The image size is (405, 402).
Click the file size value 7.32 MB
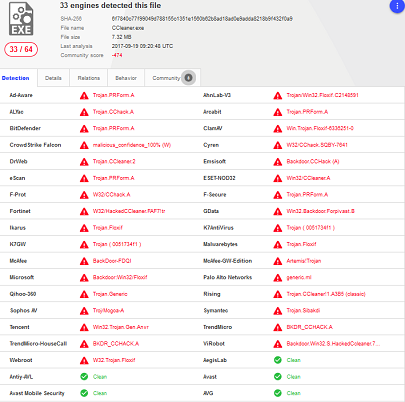coord(122,37)
